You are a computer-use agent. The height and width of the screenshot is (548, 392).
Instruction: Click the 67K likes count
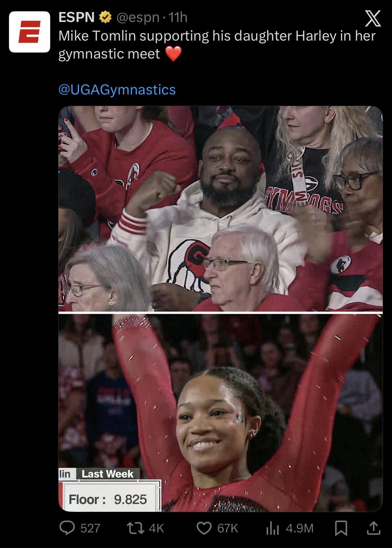[228, 528]
